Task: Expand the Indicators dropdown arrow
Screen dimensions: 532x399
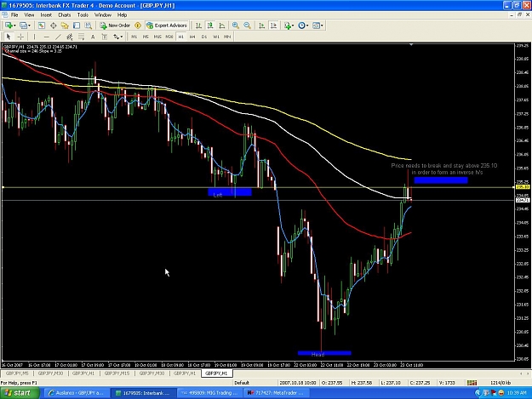Action: [x=293, y=26]
